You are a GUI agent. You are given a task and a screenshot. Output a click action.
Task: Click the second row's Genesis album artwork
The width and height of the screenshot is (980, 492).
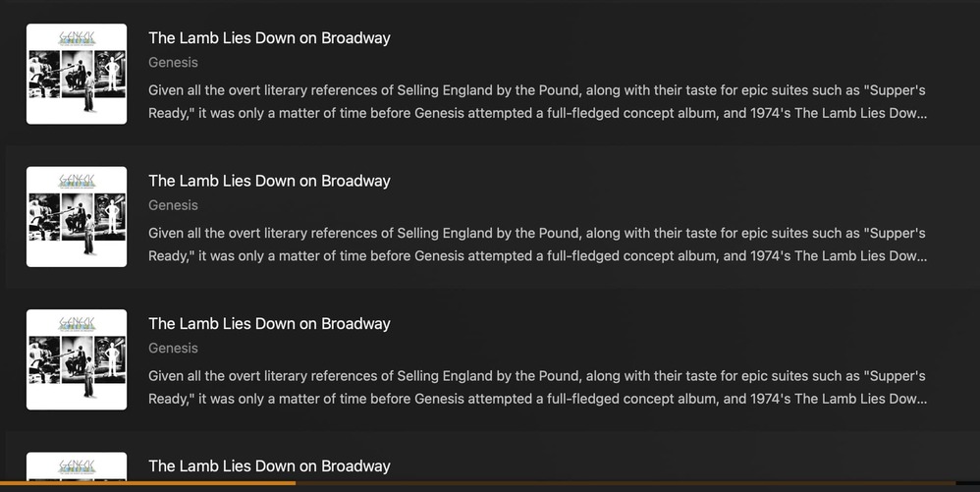coord(77,217)
